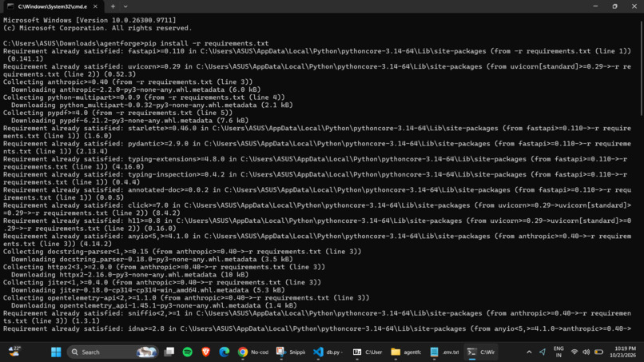Click 'Downloading opentelemetry_api-1.45.1' line
This screenshot has height=362, width=644.
click(154, 305)
